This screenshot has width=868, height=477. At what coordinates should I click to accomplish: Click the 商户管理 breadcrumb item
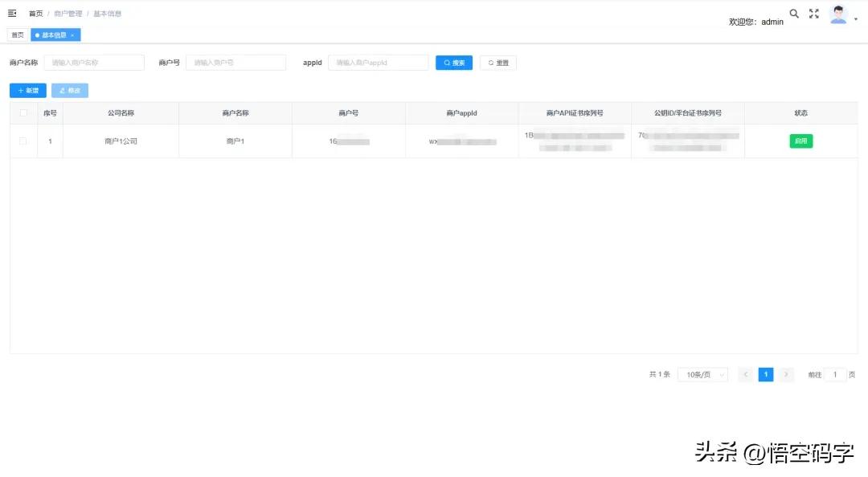pos(68,14)
